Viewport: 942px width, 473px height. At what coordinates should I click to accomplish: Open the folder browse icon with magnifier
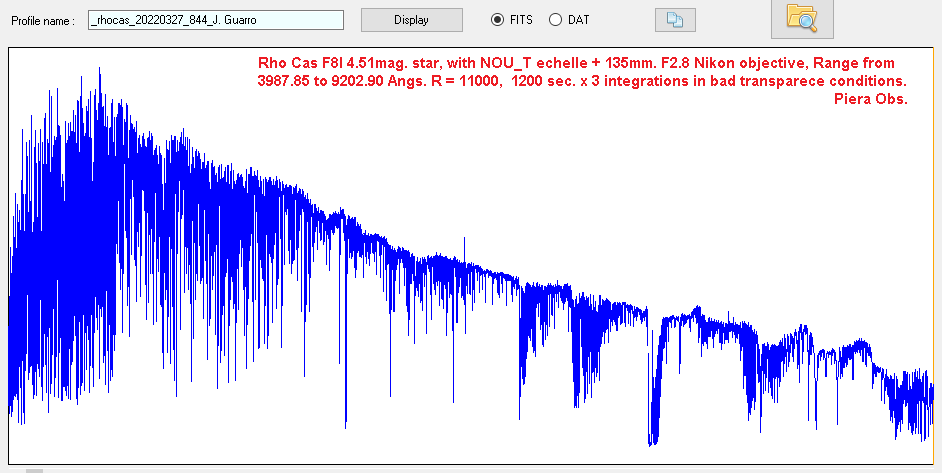(802, 18)
